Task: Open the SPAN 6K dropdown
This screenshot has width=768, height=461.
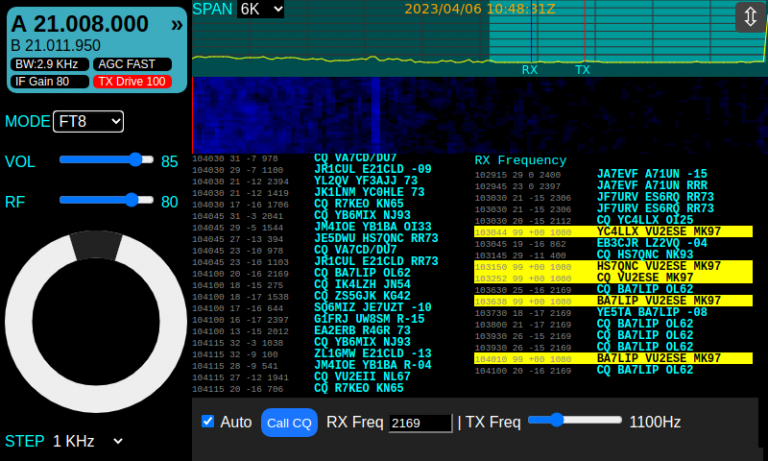Action: click(x=261, y=9)
